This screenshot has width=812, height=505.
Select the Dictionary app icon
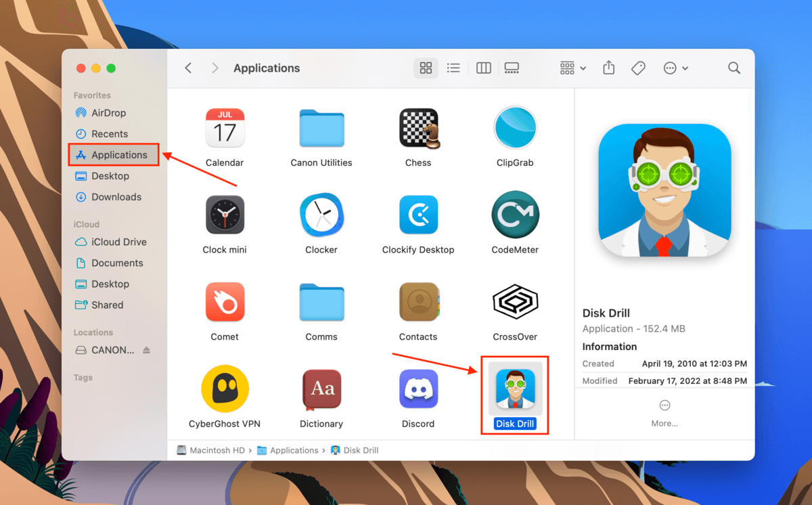click(x=321, y=389)
